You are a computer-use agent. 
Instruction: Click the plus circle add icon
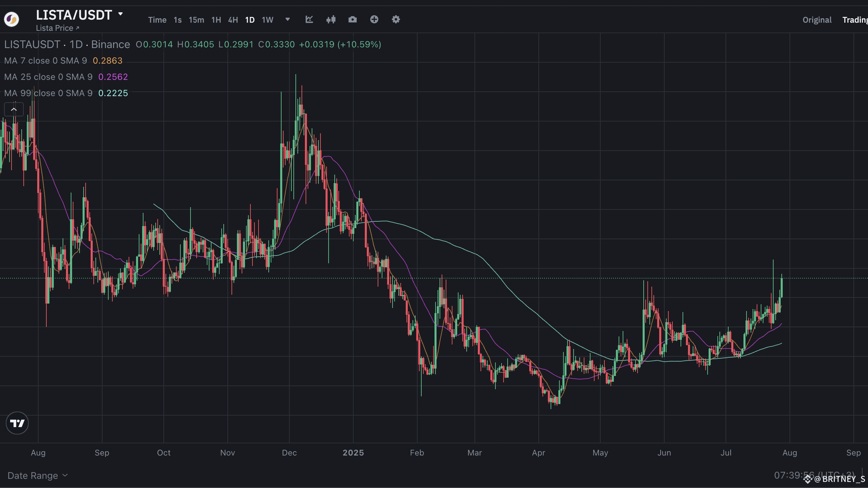[x=374, y=20]
